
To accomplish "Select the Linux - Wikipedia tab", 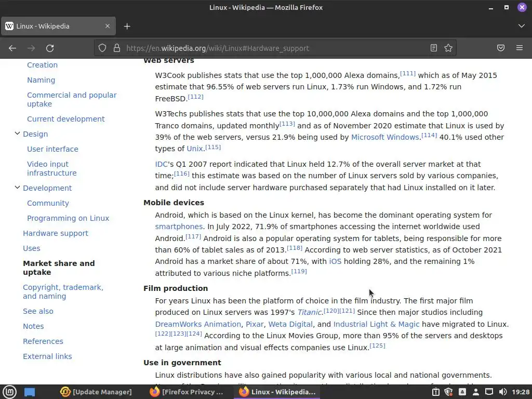I will (x=58, y=26).
